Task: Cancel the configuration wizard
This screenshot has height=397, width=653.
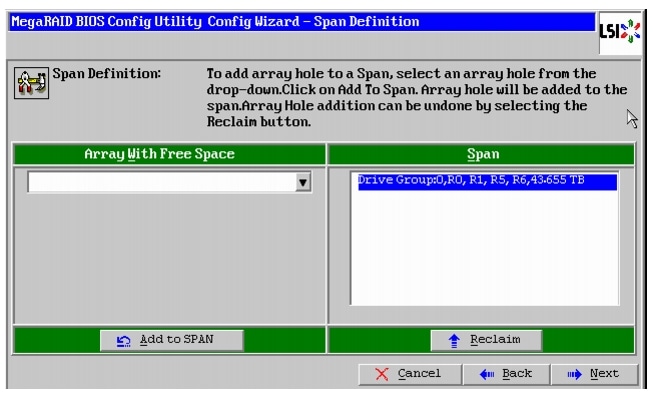Action: click(409, 374)
